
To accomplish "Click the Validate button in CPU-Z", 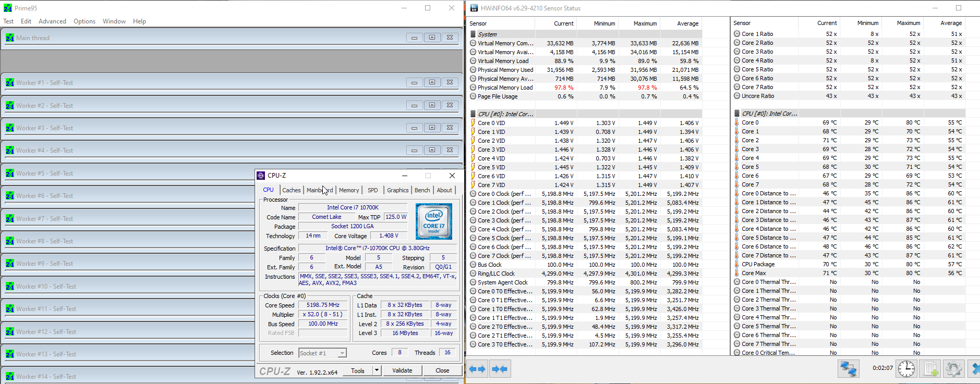I will 402,370.
